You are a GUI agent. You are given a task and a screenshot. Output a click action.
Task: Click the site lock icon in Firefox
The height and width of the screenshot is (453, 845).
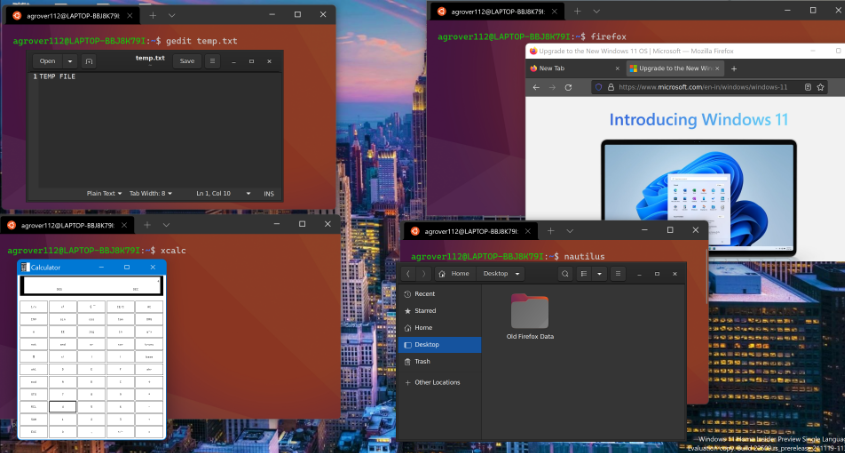click(611, 87)
